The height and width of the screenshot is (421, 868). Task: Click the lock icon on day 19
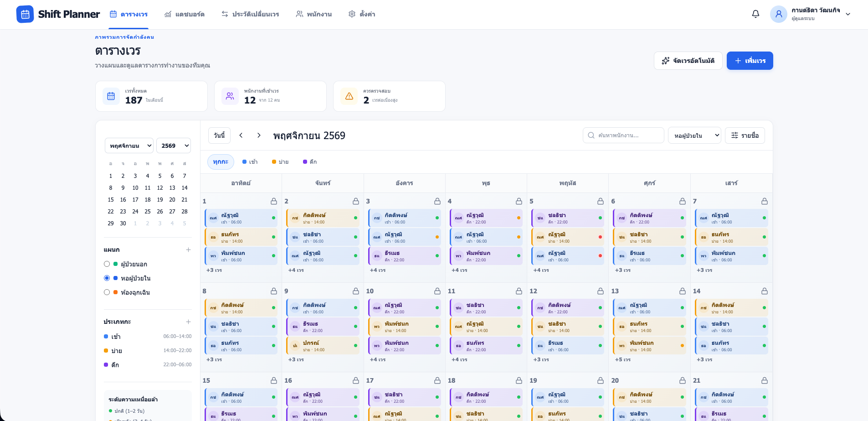click(601, 380)
